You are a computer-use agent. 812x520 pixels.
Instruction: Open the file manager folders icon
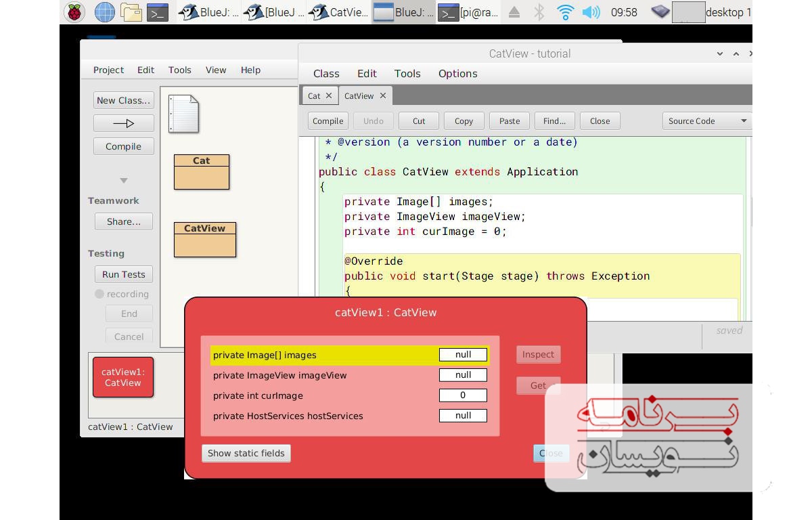pyautogui.click(x=131, y=12)
